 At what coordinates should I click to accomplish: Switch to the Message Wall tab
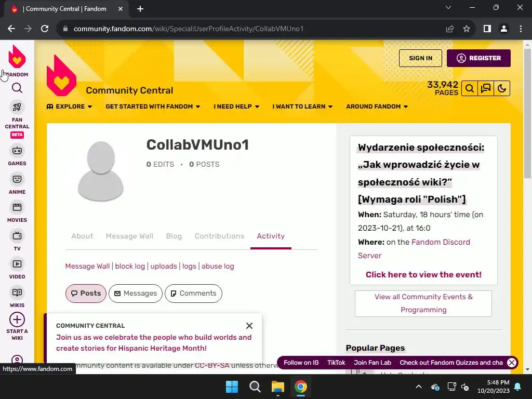pyautogui.click(x=129, y=236)
